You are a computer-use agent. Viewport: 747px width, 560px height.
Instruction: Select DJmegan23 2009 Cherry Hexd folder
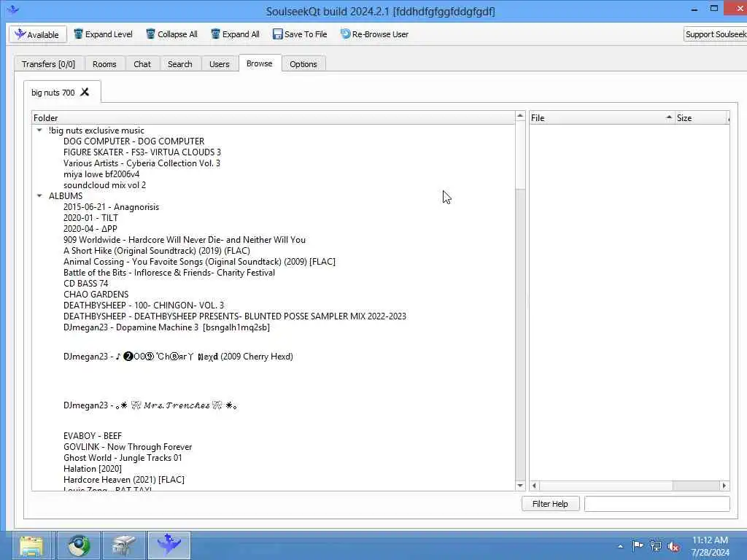pos(178,356)
